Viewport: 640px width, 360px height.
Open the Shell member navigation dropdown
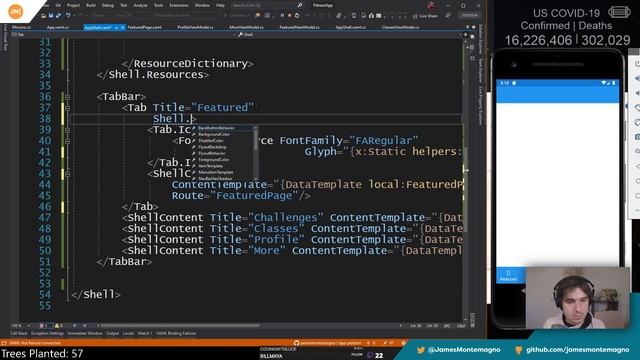[x=351, y=35]
